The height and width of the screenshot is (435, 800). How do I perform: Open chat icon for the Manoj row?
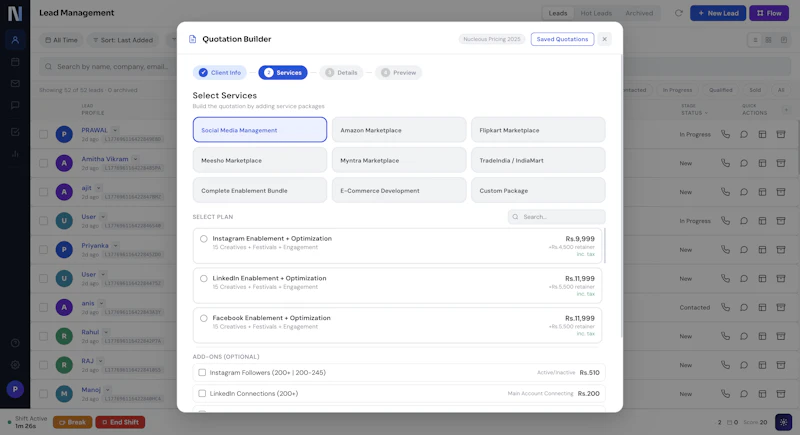coord(744,394)
